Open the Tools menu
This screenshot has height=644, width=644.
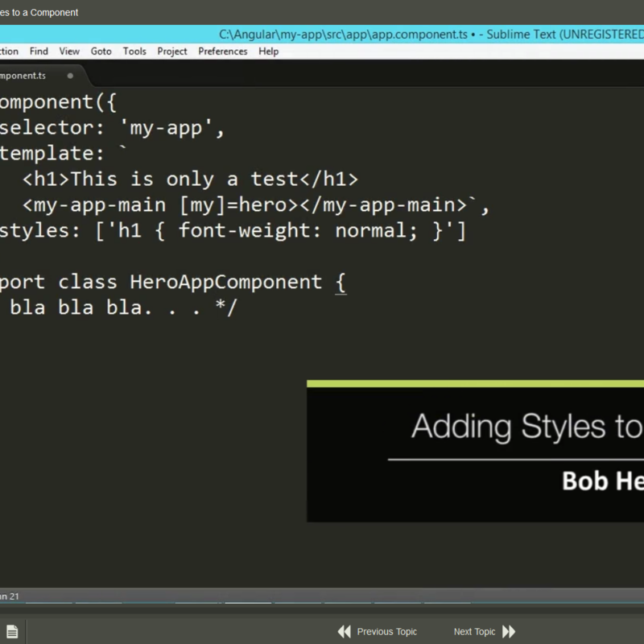point(134,52)
